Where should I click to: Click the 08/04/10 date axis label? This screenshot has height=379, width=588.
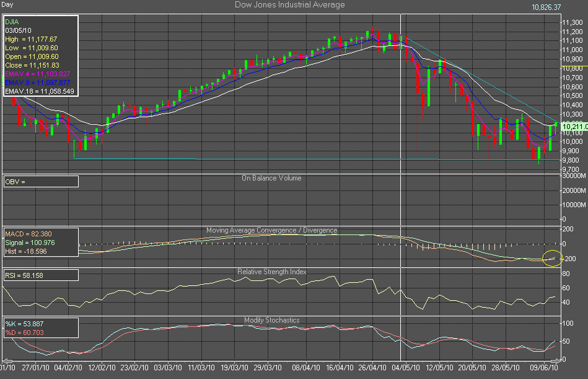[306, 368]
